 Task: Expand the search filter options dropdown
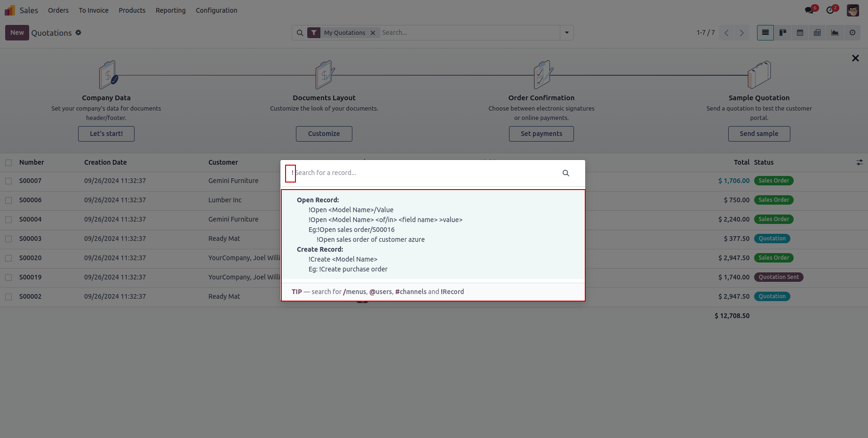[566, 32]
